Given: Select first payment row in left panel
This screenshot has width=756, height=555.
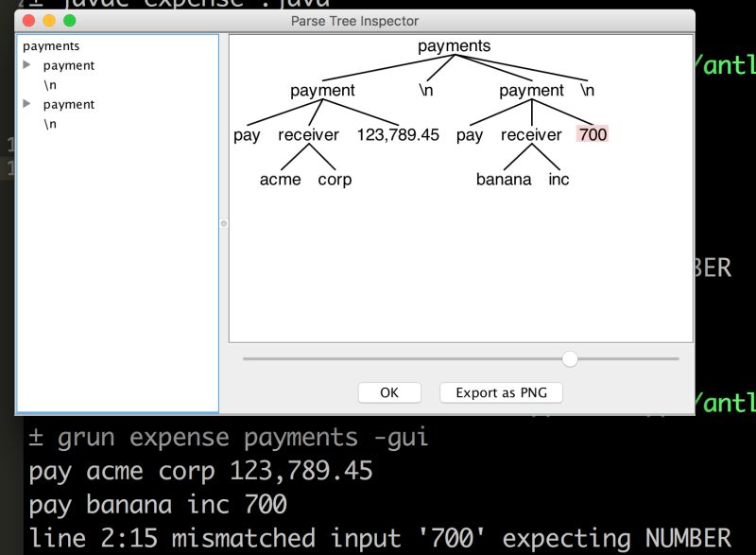Looking at the screenshot, I should [69, 65].
